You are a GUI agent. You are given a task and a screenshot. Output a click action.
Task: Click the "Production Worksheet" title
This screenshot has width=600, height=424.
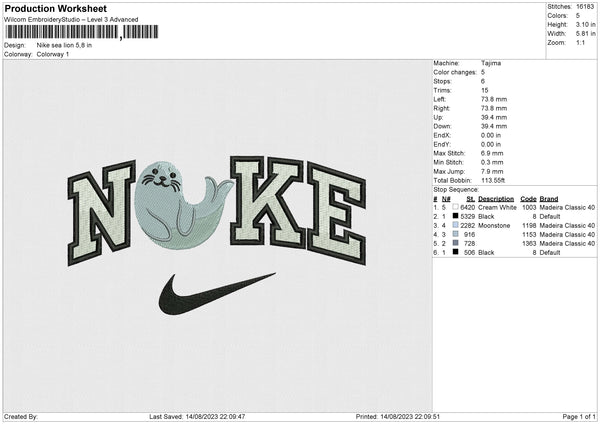pos(56,8)
